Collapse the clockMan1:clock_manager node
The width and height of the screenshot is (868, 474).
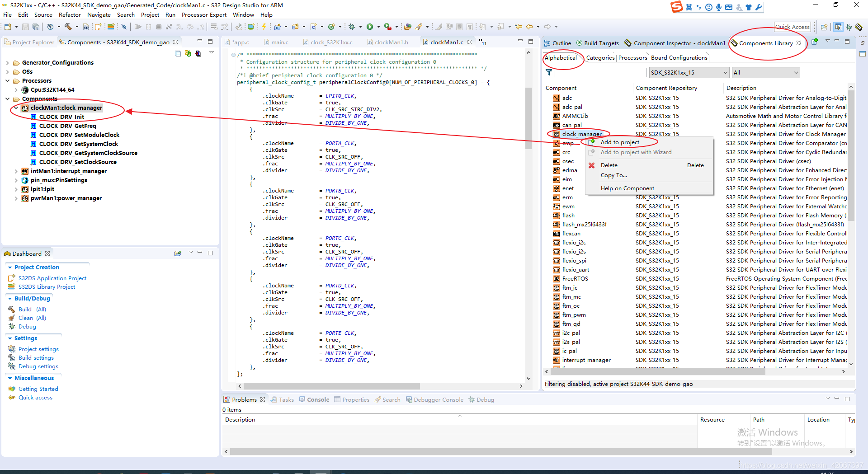click(16, 108)
